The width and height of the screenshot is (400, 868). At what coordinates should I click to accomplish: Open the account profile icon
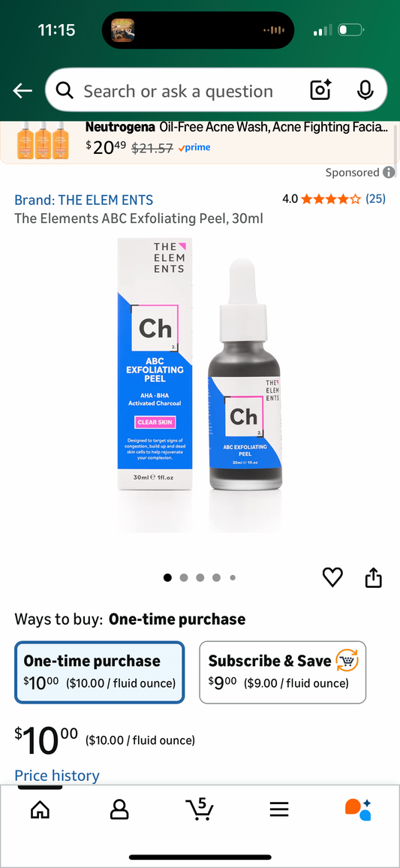(119, 810)
